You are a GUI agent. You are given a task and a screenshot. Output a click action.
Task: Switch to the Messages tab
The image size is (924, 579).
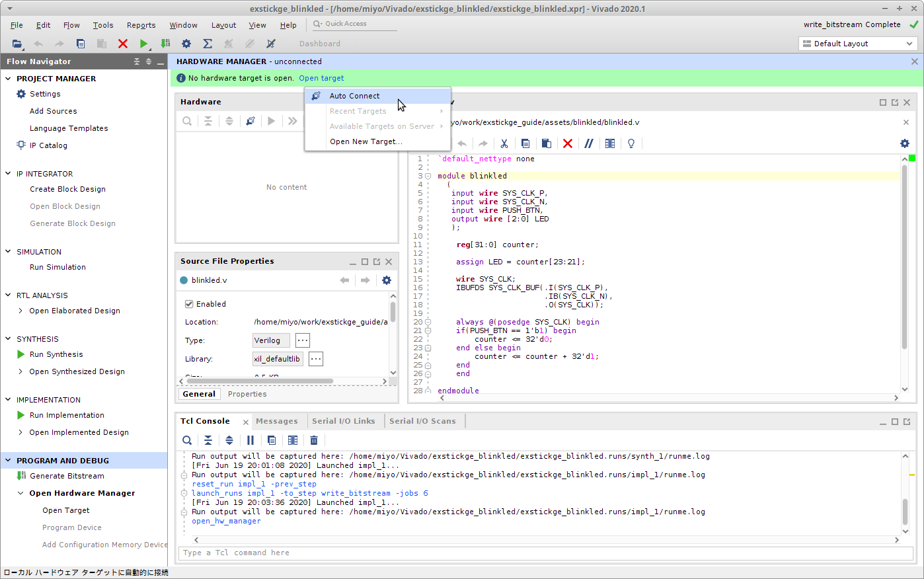coord(277,421)
